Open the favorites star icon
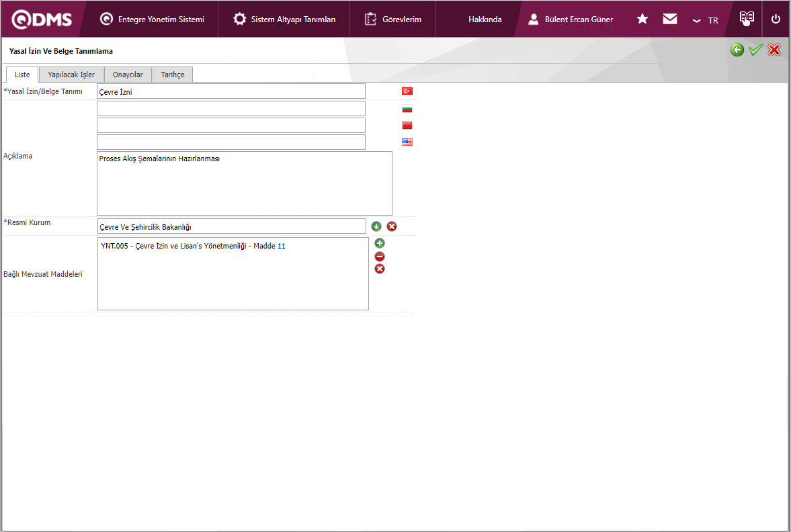 click(642, 19)
